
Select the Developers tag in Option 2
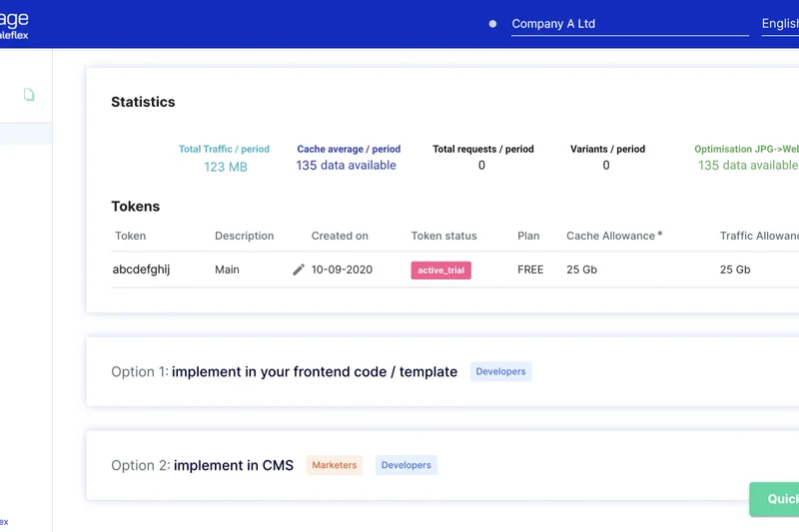click(405, 465)
